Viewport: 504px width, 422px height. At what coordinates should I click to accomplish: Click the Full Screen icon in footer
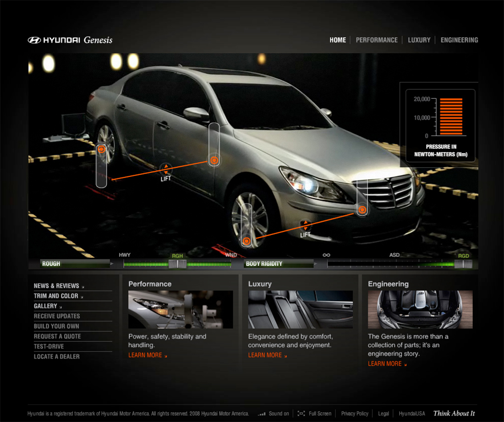(301, 413)
